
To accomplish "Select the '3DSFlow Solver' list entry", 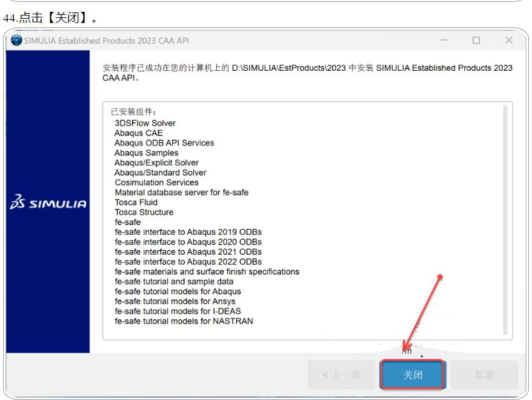I will (x=145, y=123).
